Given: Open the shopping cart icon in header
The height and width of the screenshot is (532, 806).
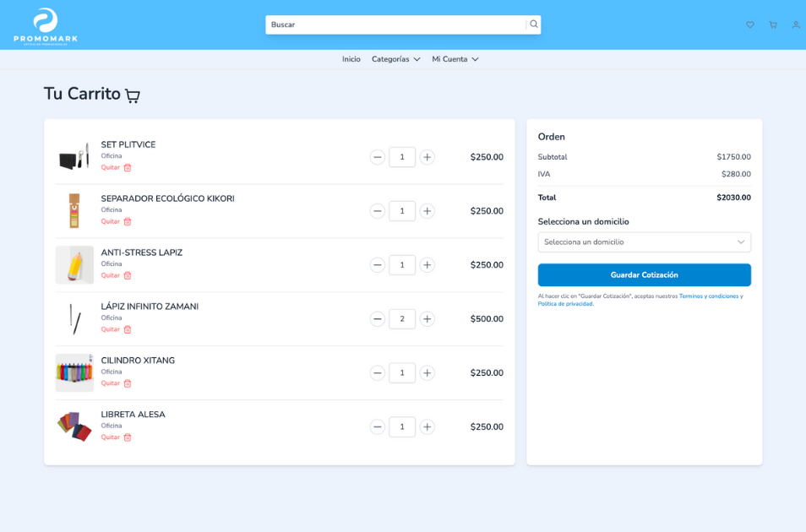Looking at the screenshot, I should coord(772,25).
